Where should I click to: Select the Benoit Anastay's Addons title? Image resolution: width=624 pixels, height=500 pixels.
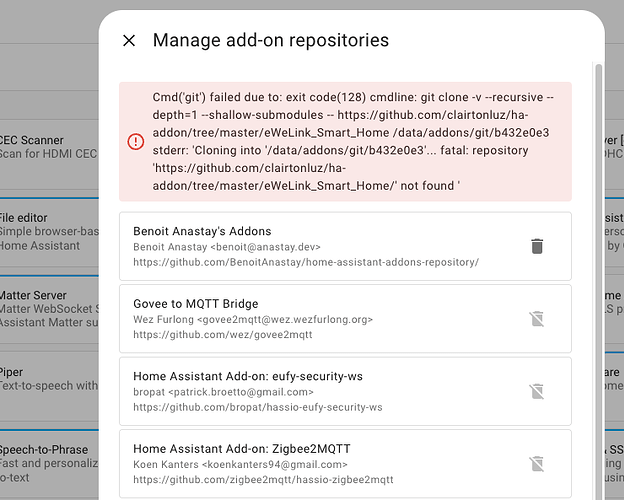pos(202,231)
